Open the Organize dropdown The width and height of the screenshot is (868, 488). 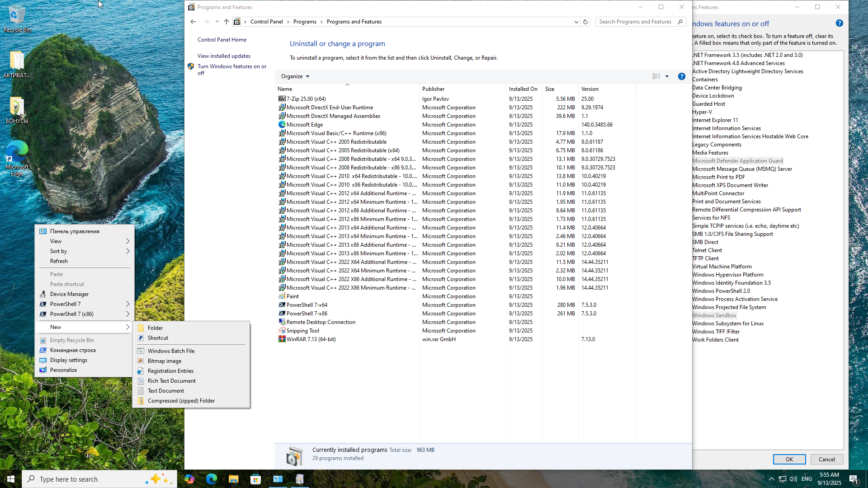(x=295, y=76)
